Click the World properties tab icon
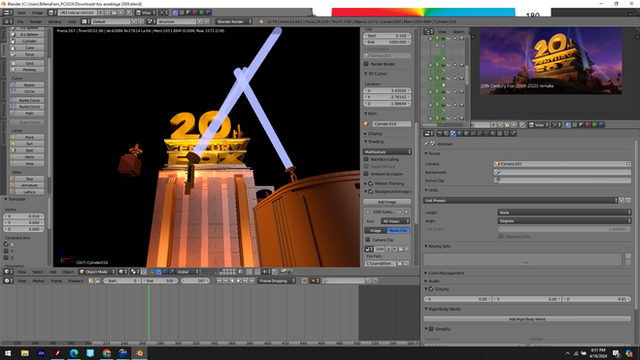This screenshot has height=360, width=640. 460,133
